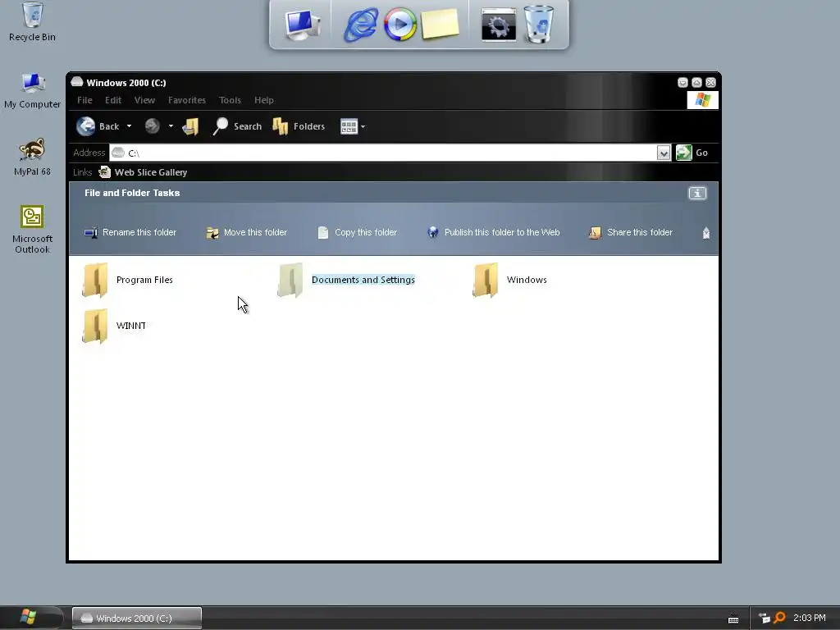Click the Views icon in toolbar
The image size is (840, 630).
coord(349,126)
